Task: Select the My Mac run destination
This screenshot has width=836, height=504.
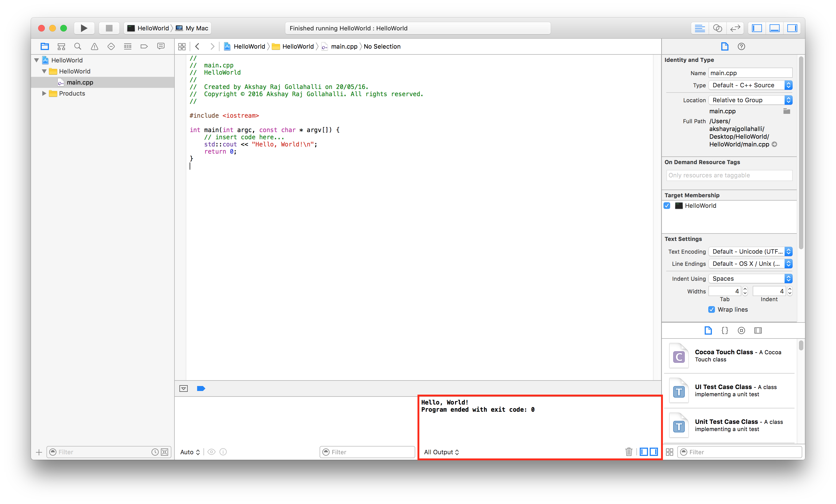Action: tap(197, 28)
